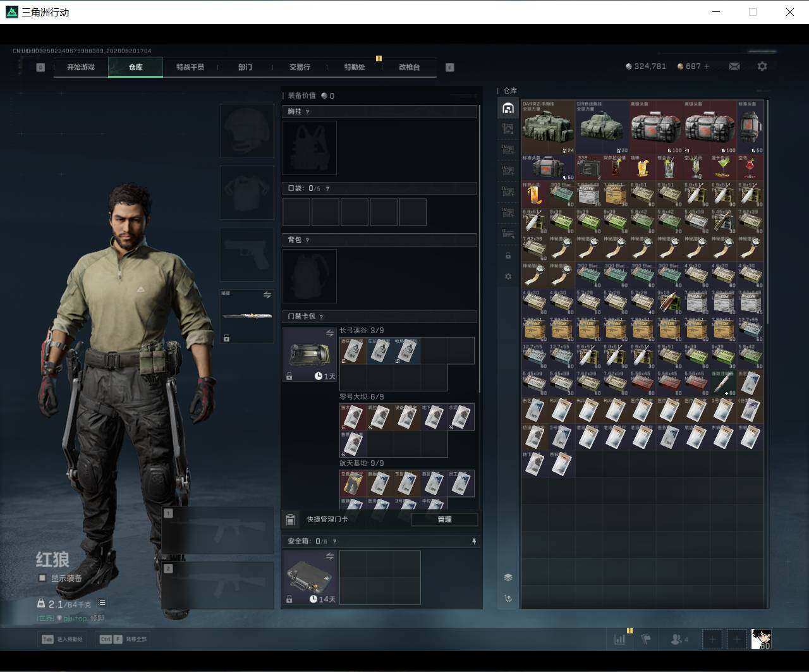Viewport: 809px width, 672px height.
Task: Open the 交易行 tab
Action: (300, 67)
